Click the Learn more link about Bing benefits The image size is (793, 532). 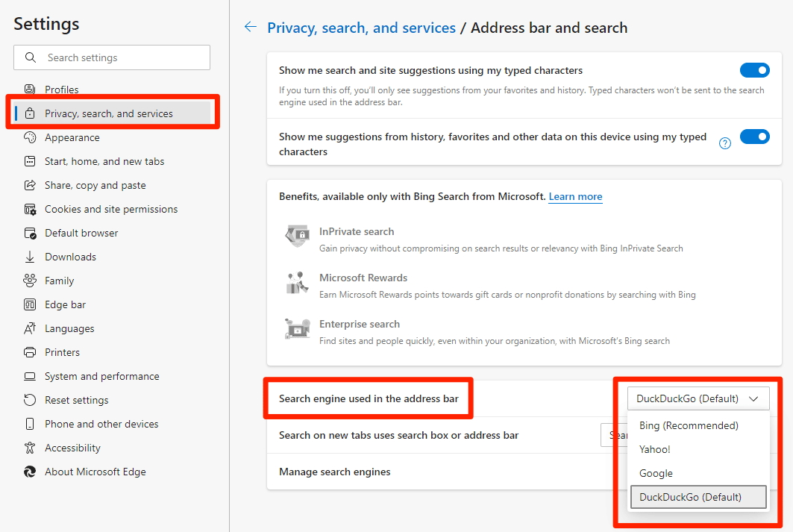(x=575, y=196)
